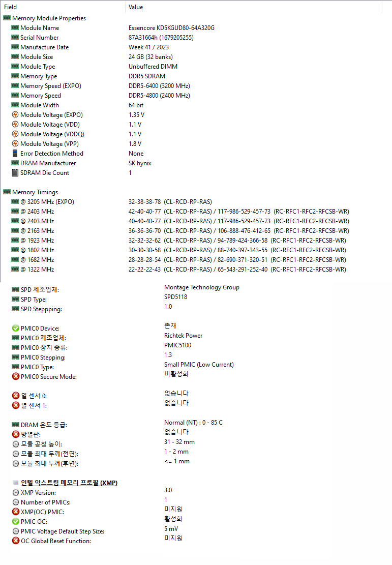This screenshot has height=565, width=392.
Task: Click the folder icon beside the XMP heading
Action: click(15, 483)
